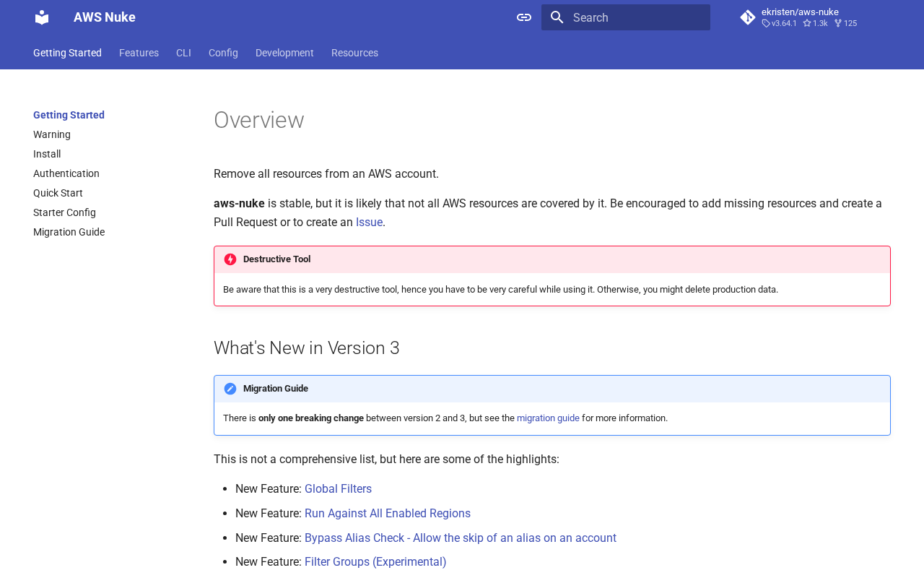Screen dimensions: 924x578
Task: Follow the Issue link in overview
Action: coord(369,223)
